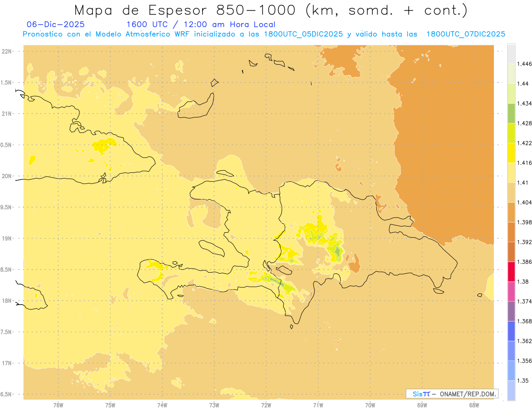Click the red swatch in the color legend
The image size is (532, 411).
coord(512,272)
